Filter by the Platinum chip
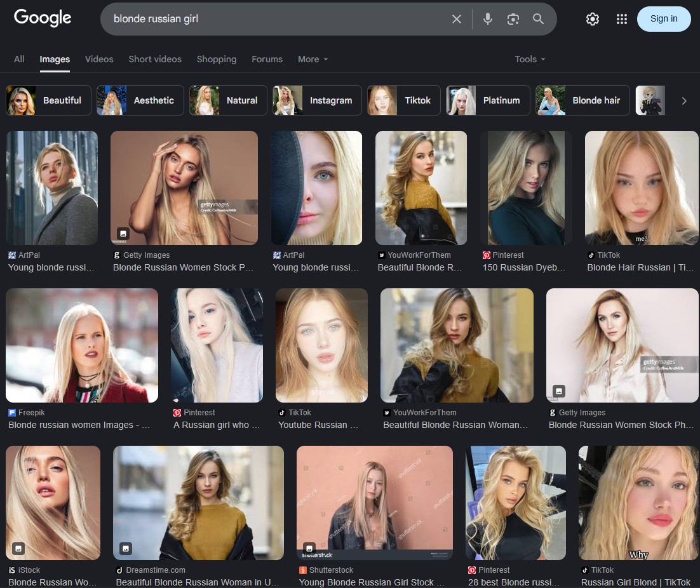The height and width of the screenshot is (588, 700). [488, 100]
